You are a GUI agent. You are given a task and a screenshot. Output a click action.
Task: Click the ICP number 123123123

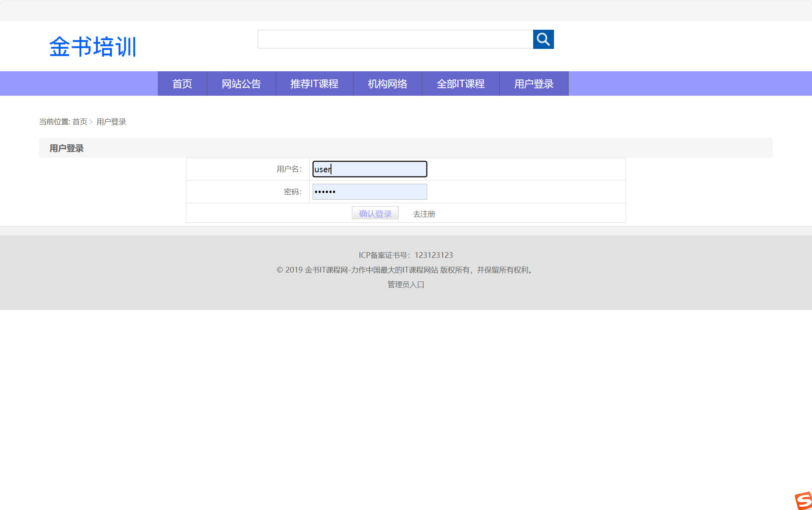click(433, 255)
